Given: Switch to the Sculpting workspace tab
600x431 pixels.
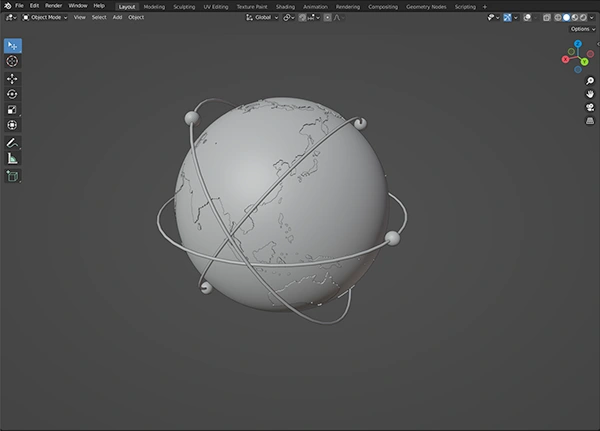Looking at the screenshot, I should pos(184,6).
